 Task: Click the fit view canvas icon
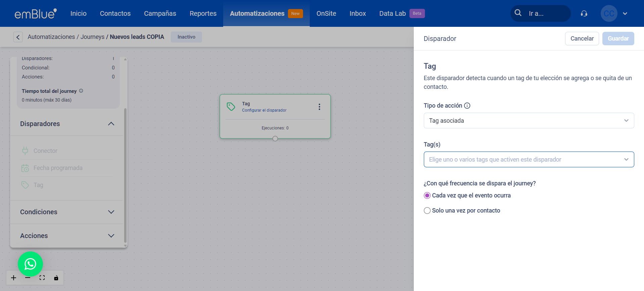point(42,278)
